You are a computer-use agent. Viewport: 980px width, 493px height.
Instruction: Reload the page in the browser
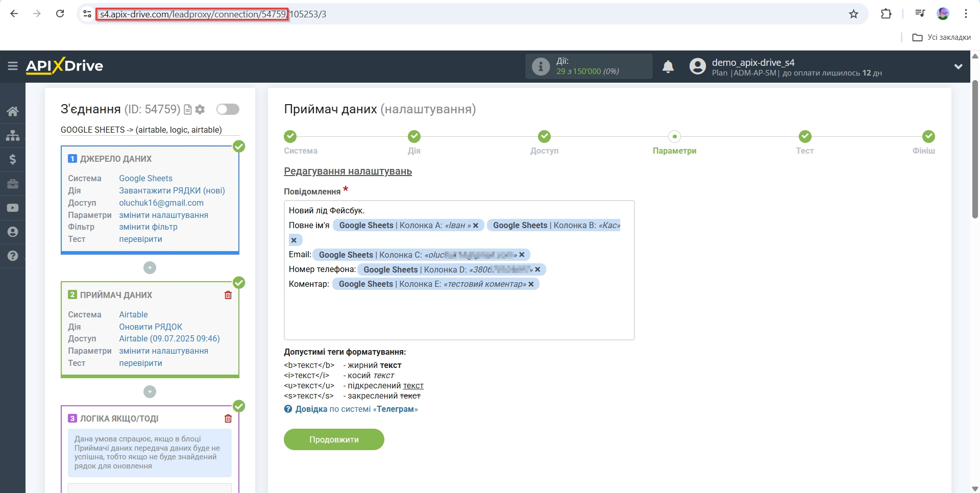click(x=60, y=14)
